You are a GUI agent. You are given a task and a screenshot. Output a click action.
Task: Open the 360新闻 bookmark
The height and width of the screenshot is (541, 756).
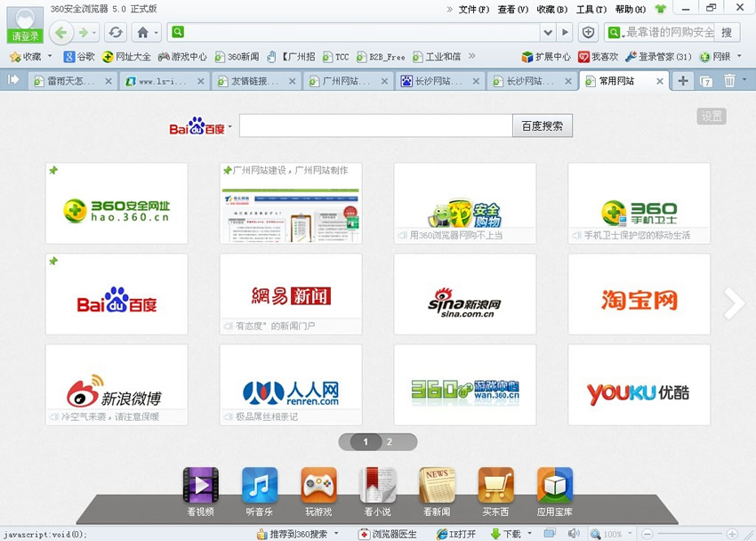point(237,57)
